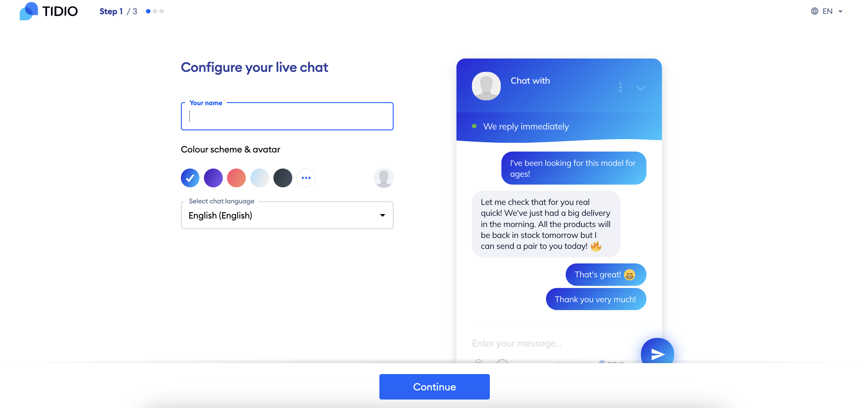Viewport: 868px width, 408px height.
Task: Click the Continue button
Action: click(x=434, y=387)
